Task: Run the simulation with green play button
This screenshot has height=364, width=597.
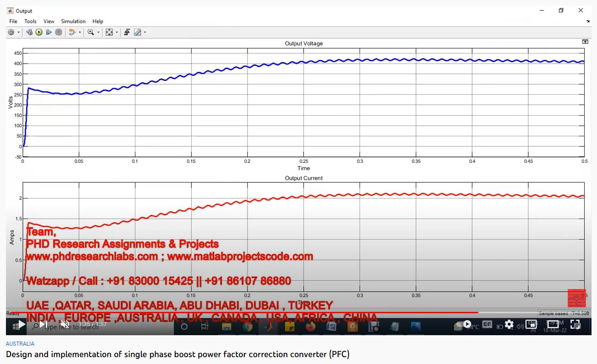Action: coord(39,32)
